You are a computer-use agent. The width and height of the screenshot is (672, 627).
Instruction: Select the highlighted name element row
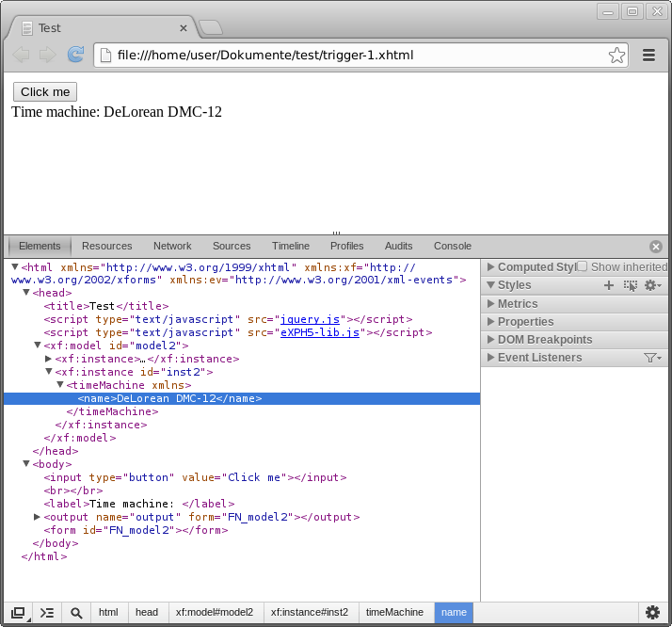(x=242, y=398)
